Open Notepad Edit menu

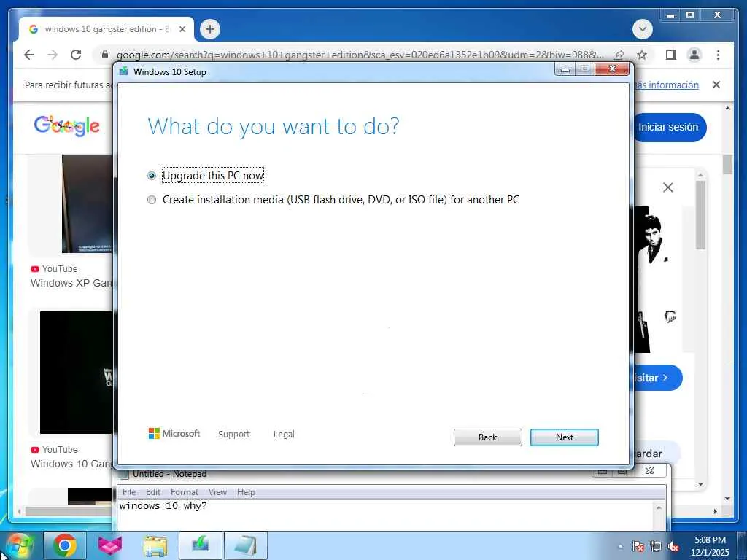(x=153, y=492)
